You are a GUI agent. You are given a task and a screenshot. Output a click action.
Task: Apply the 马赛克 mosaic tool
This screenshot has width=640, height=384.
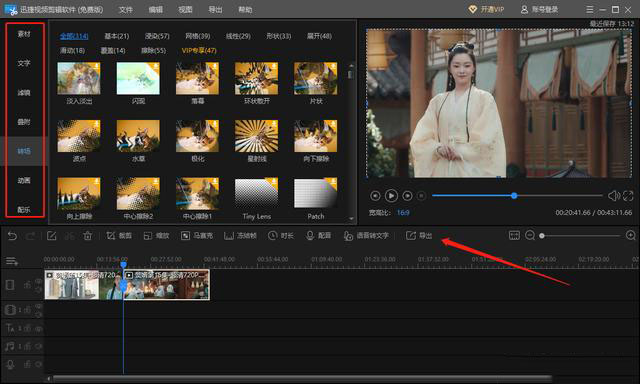click(197, 236)
